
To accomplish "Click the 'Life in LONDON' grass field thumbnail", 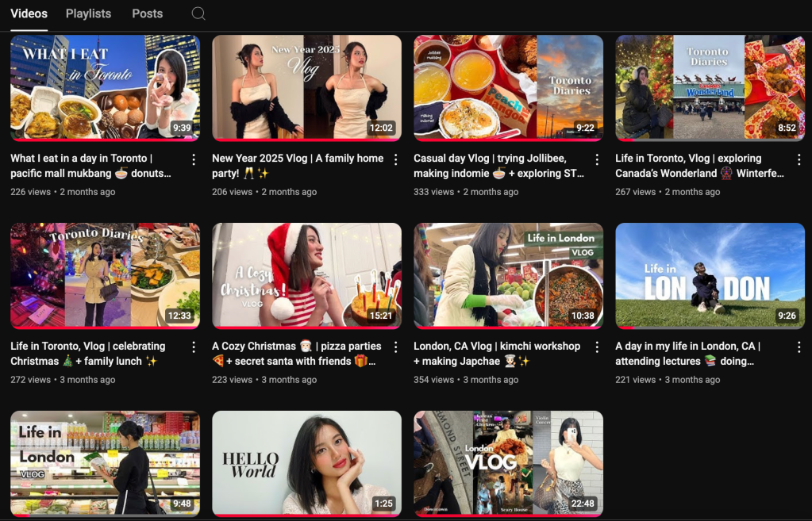I will click(710, 275).
